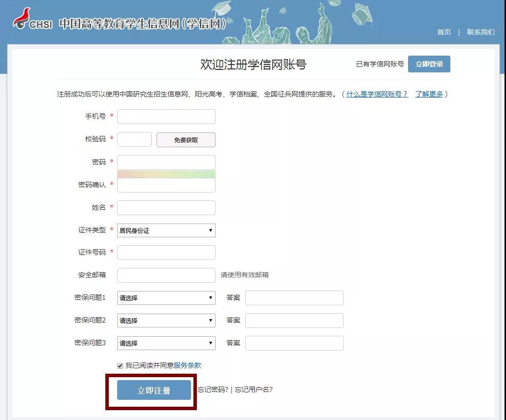
Task: Focus the answer field for 密保问题2
Action: (294, 321)
